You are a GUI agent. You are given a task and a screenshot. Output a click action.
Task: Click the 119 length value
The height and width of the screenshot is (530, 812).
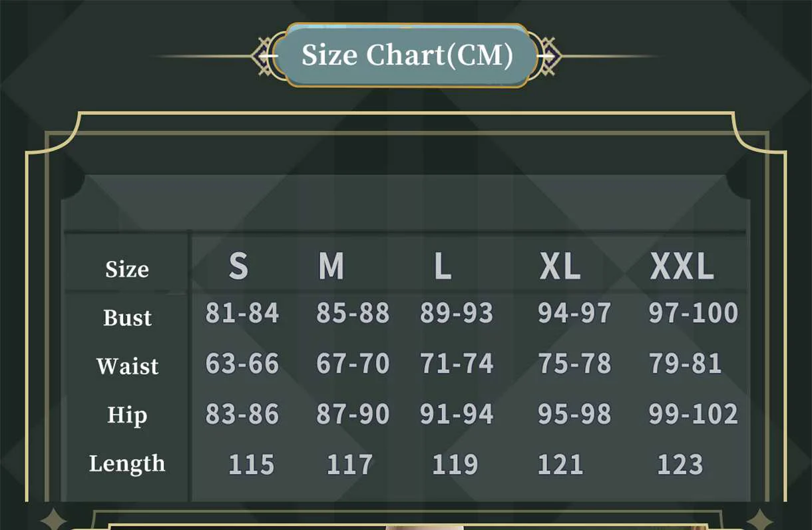(455, 464)
